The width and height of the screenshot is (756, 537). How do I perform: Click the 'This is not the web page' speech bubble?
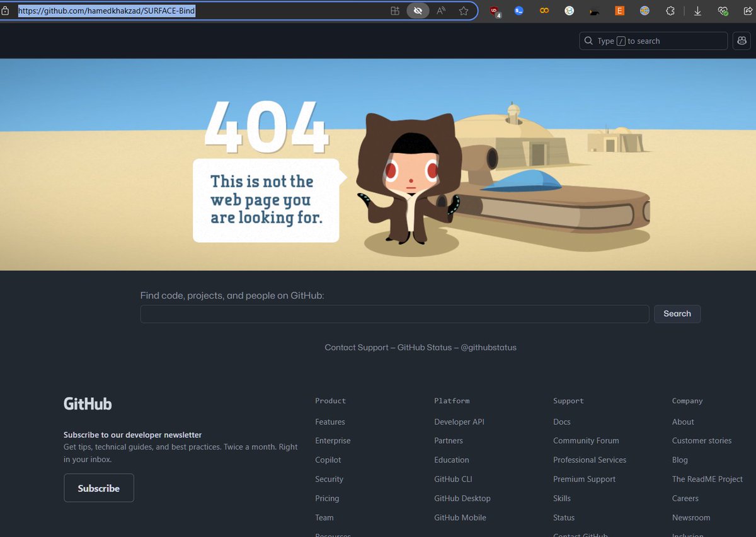[x=270, y=200]
